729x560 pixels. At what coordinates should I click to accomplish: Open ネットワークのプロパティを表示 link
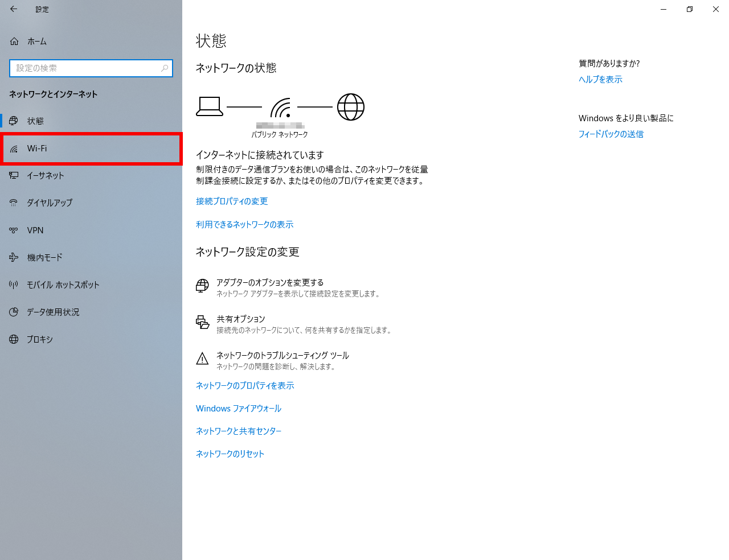point(245,386)
